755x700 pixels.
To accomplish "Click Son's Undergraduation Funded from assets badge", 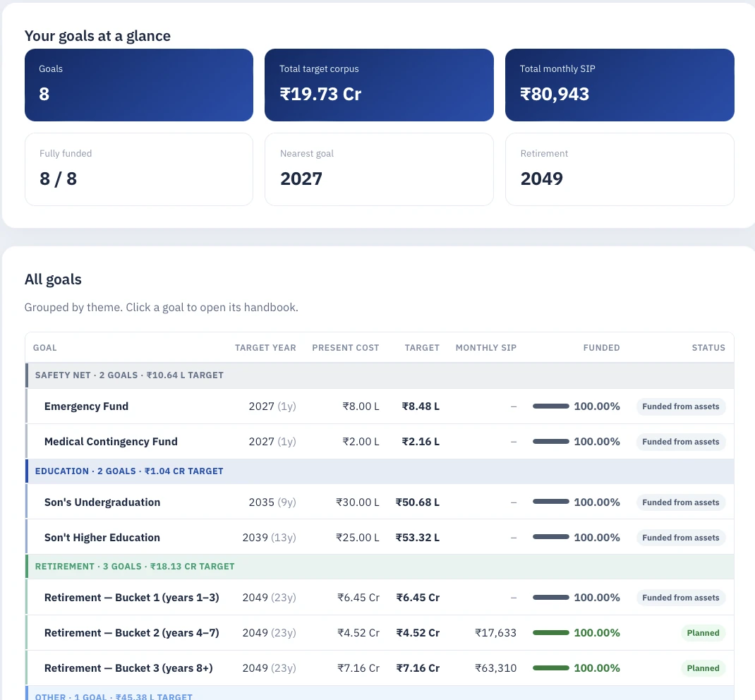I will [680, 502].
